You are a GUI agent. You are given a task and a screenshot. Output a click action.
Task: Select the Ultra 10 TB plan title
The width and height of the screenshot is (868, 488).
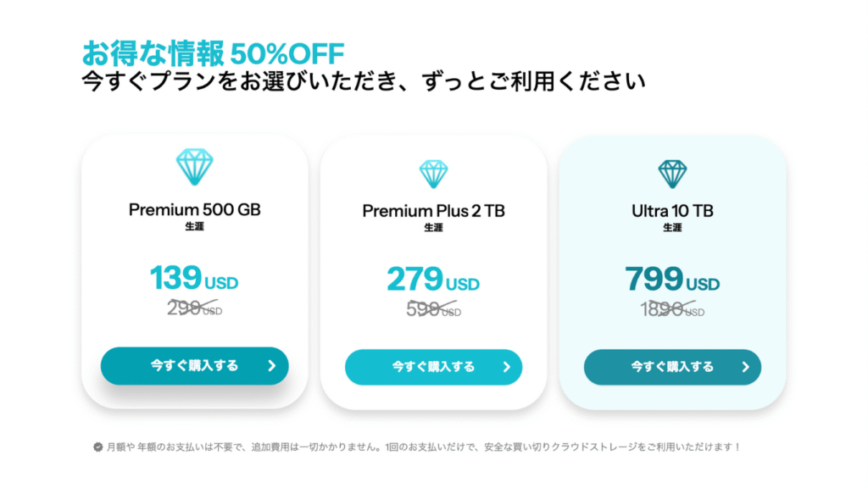(x=672, y=211)
